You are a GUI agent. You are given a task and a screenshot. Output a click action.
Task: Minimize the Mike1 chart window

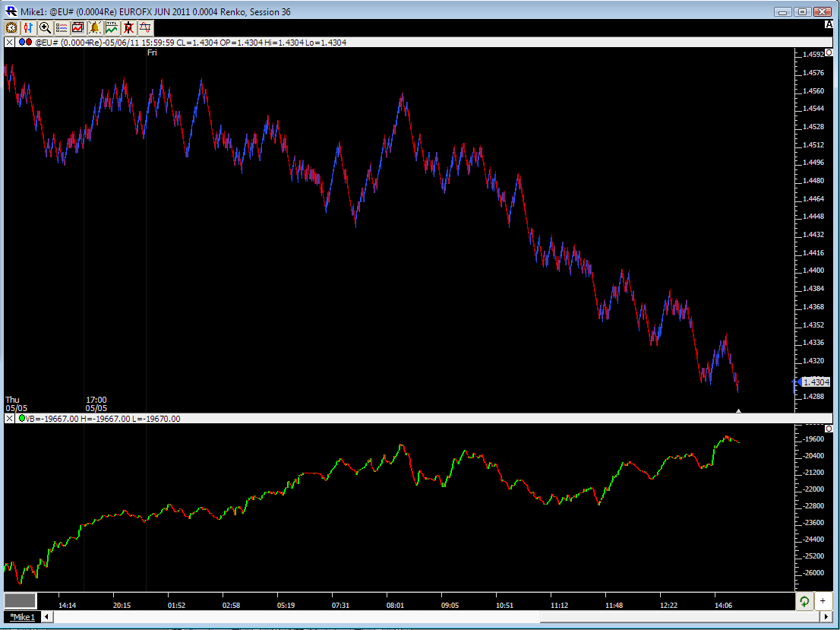tap(783, 11)
